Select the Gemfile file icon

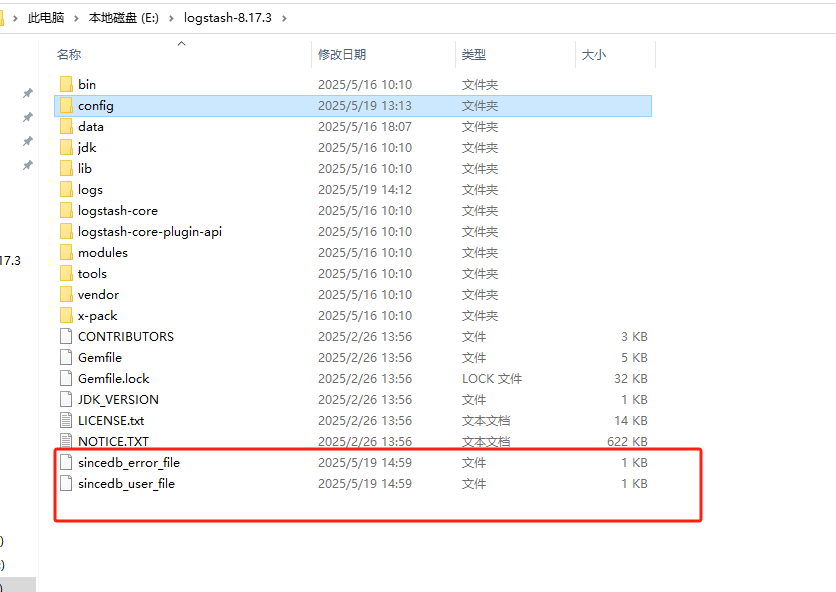[66, 357]
